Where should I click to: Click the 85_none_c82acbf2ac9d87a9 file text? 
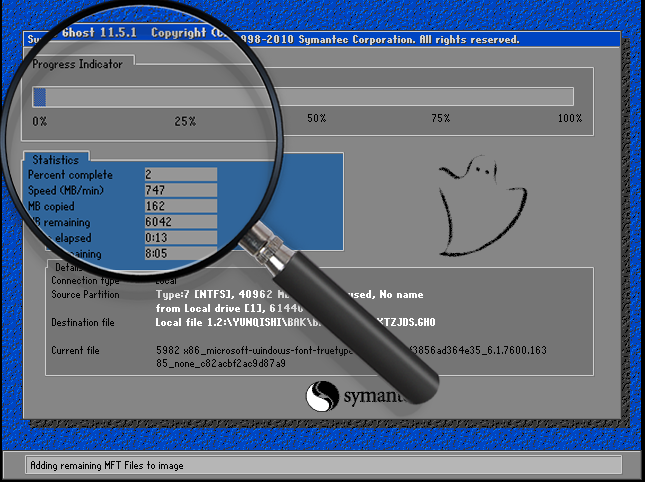pos(220,364)
